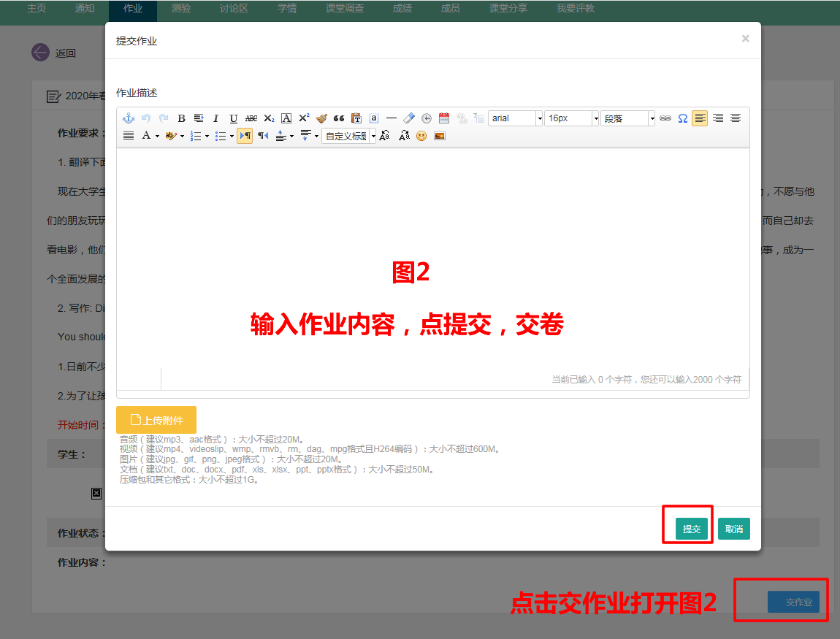This screenshot has width=840, height=639.
Task: Insert special character with Omega icon
Action: 683,118
